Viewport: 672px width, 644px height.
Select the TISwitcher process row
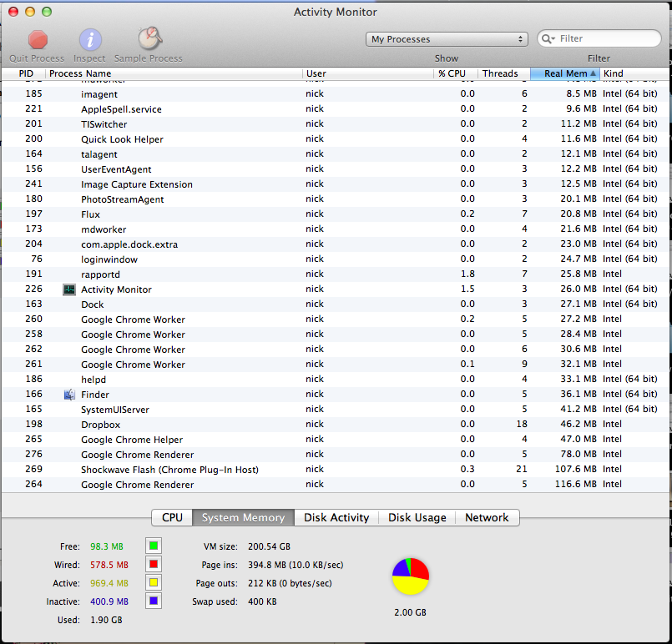[336, 123]
